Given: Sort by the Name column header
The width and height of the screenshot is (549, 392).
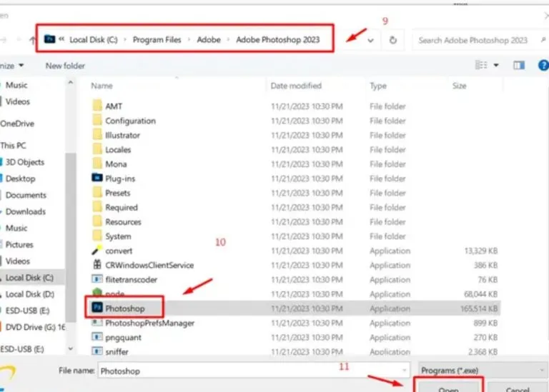Looking at the screenshot, I should [x=102, y=86].
